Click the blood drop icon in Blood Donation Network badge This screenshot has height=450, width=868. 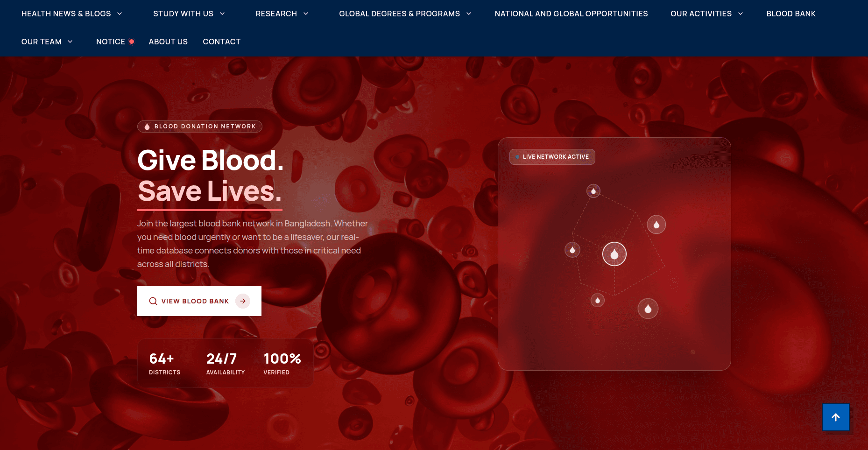tap(147, 127)
